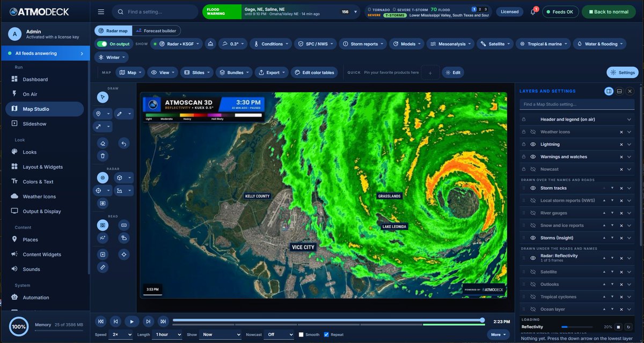Open the Storm reports dropdown
This screenshot has width=644, height=343.
364,44
